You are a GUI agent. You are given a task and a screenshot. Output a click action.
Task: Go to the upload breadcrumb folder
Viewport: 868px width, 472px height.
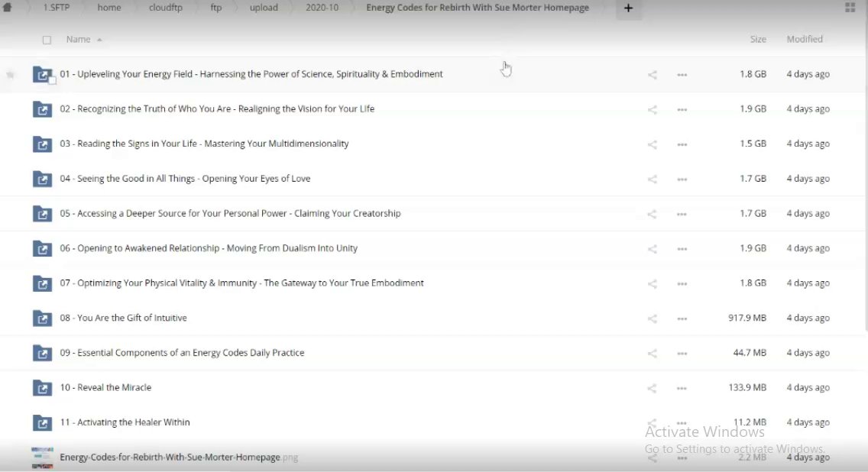click(x=264, y=8)
